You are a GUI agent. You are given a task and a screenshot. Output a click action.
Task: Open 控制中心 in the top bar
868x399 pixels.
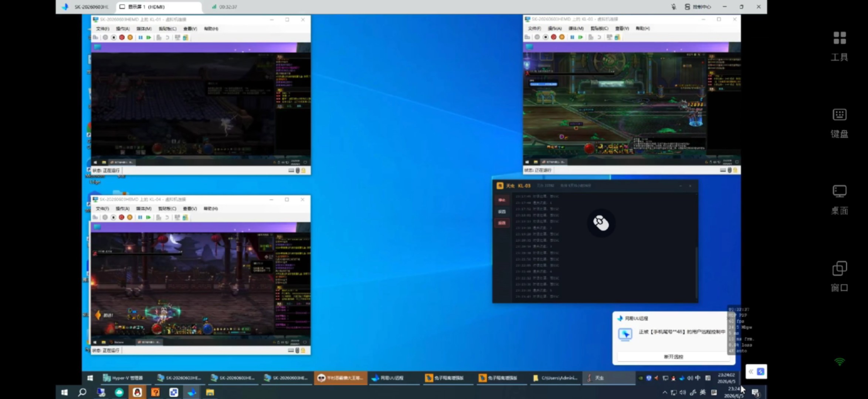[698, 7]
